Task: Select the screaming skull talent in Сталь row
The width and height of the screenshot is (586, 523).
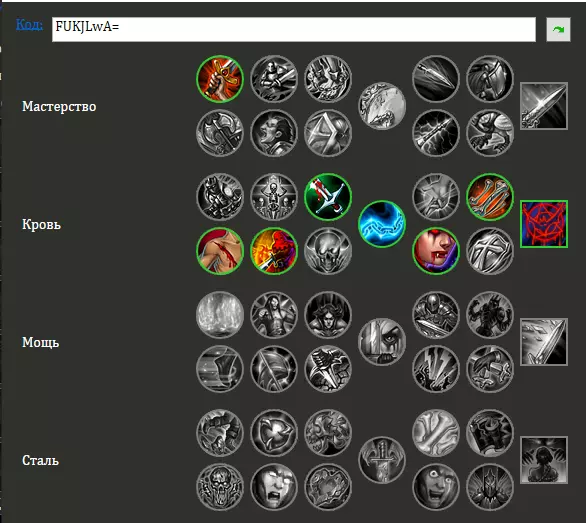Action: coord(220,487)
